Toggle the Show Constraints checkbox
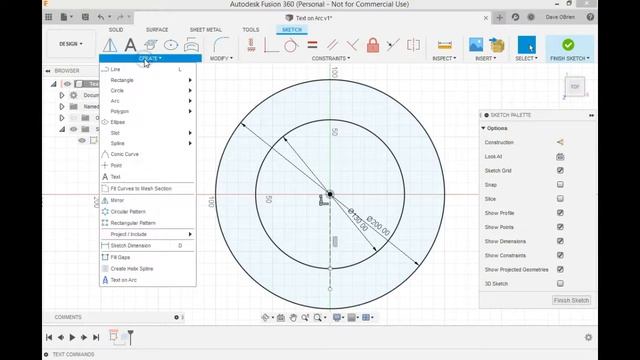 [560, 256]
